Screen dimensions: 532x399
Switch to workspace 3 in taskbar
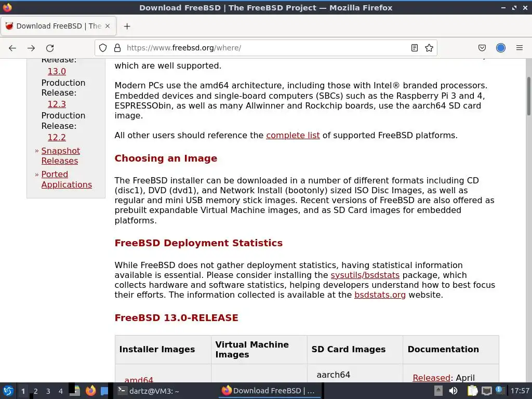48,391
